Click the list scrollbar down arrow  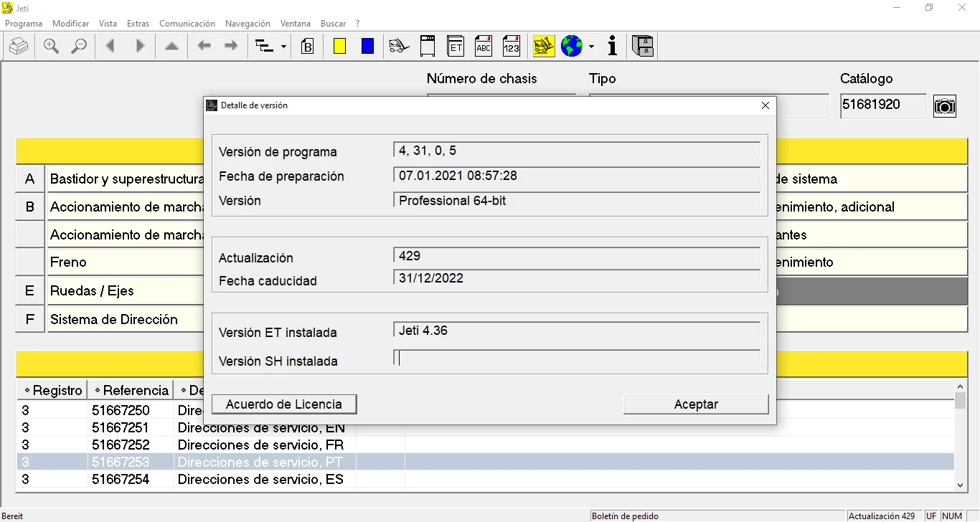pyautogui.click(x=961, y=485)
